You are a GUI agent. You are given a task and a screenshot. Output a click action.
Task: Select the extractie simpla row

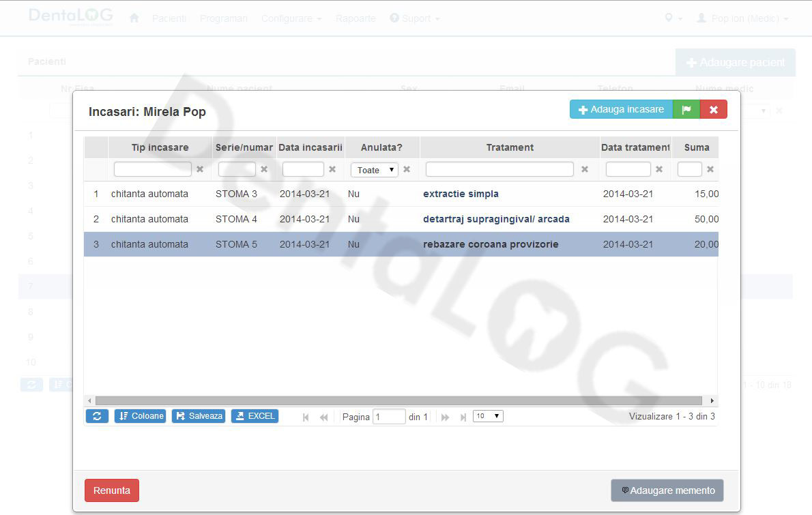coord(401,194)
